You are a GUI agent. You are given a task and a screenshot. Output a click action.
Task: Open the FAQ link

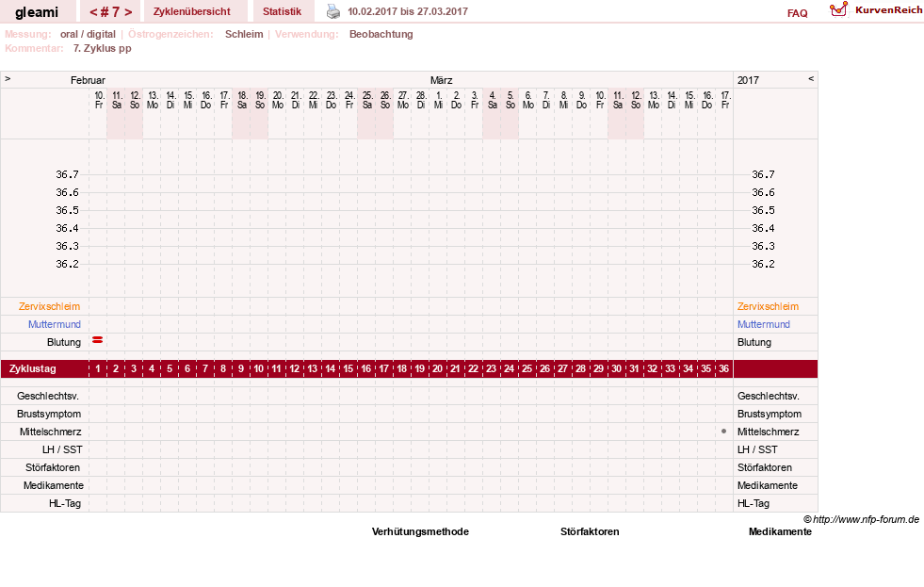(797, 13)
